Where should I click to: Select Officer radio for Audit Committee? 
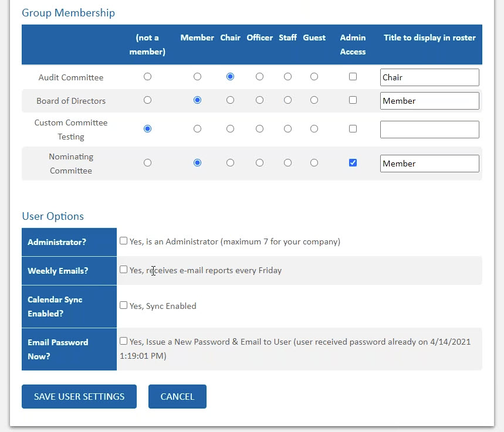point(259,76)
